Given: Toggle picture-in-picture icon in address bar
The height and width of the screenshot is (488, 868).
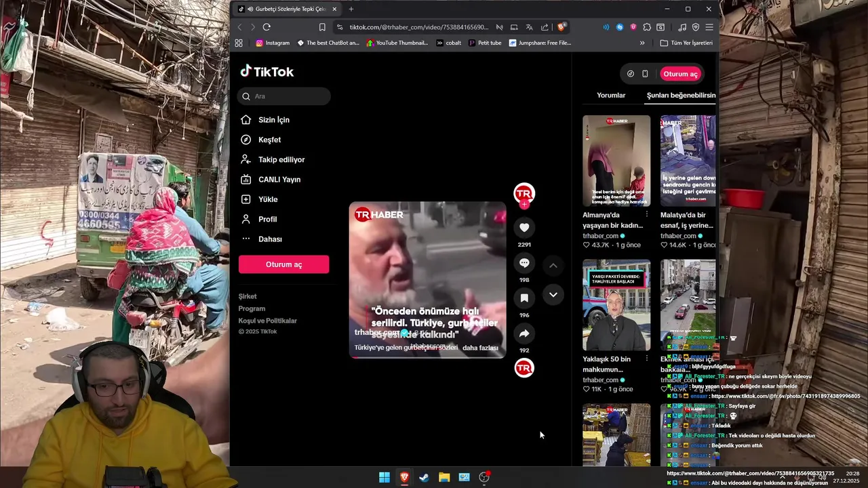Looking at the screenshot, I should pyautogui.click(x=514, y=27).
